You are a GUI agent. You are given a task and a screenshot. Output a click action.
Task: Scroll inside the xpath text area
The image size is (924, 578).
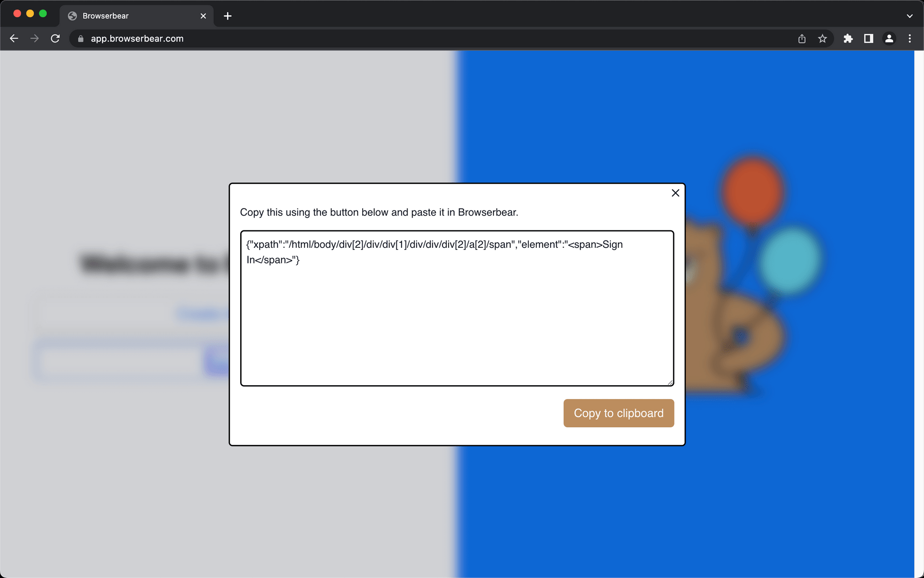click(x=457, y=308)
